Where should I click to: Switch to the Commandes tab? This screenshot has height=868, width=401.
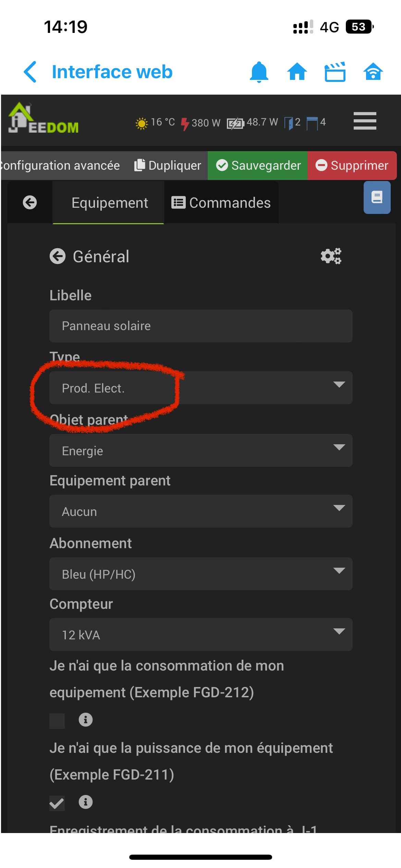(x=221, y=203)
